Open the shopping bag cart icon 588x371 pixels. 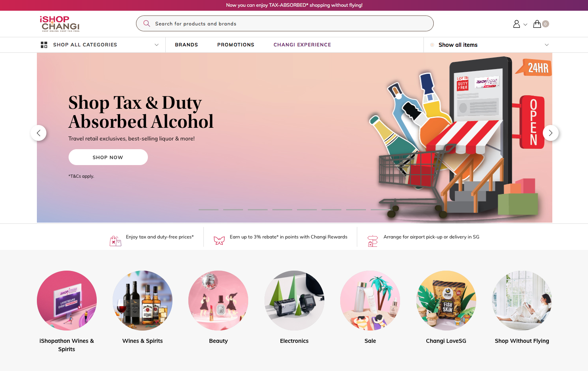pos(537,24)
